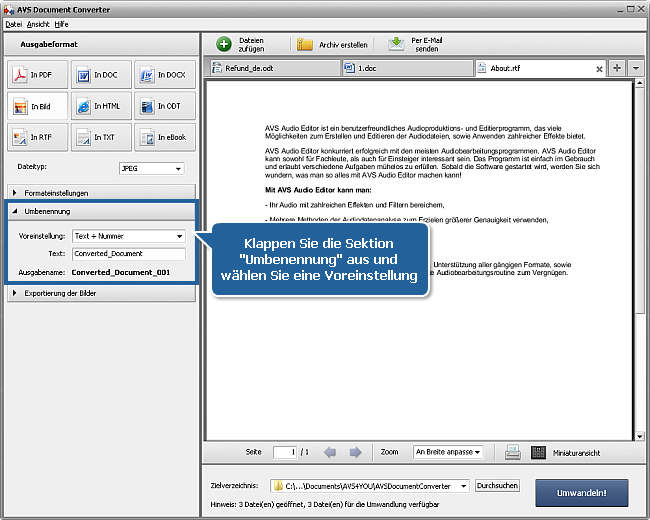Open the Dateityp JPEG dropdown

(x=152, y=168)
